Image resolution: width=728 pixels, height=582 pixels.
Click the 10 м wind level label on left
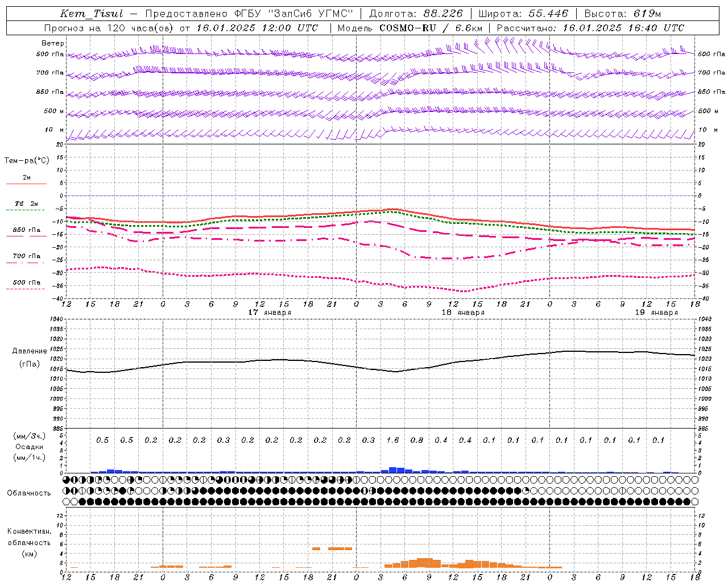[x=54, y=130]
